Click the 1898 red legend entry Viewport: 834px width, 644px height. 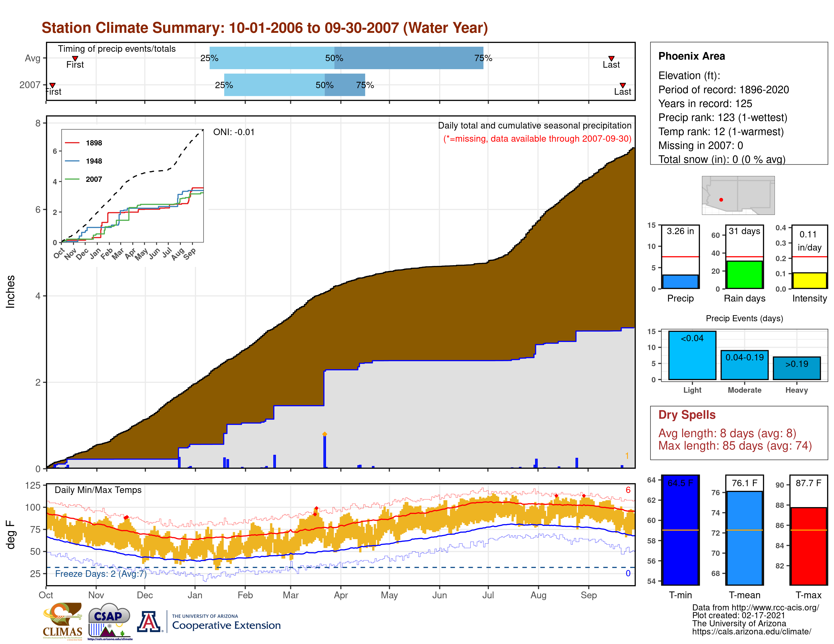[x=84, y=143]
